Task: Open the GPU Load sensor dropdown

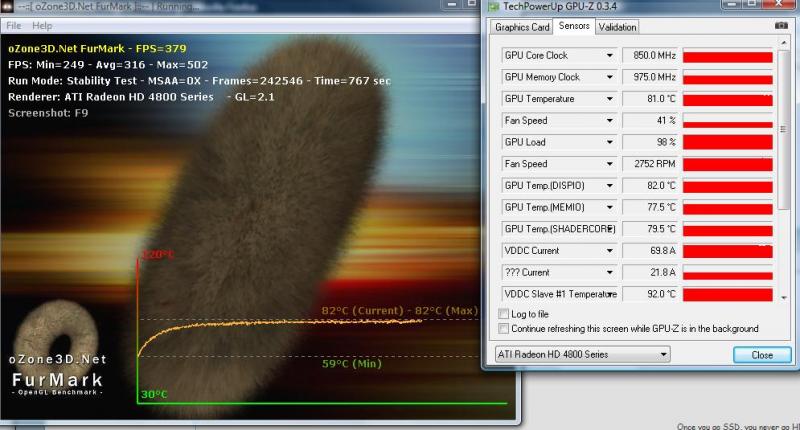Action: (x=609, y=142)
